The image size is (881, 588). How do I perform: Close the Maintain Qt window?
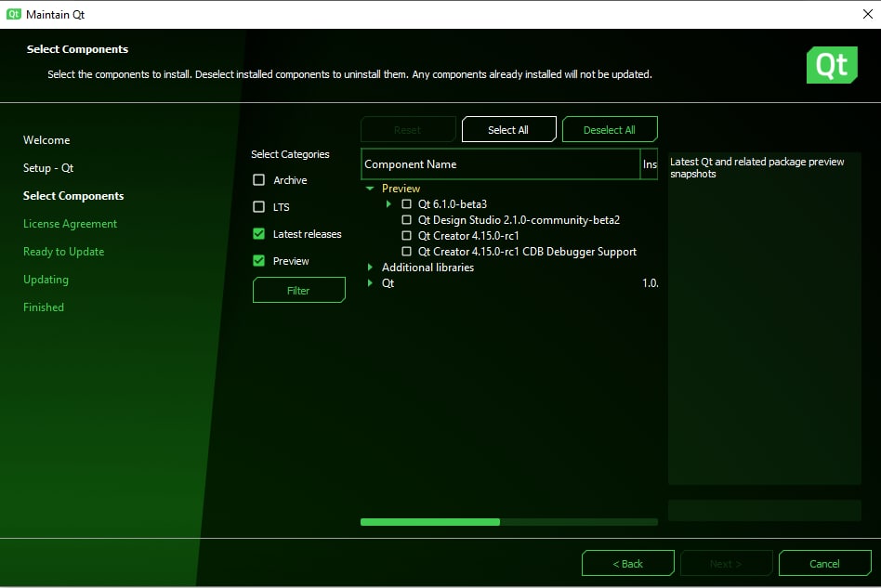867,14
